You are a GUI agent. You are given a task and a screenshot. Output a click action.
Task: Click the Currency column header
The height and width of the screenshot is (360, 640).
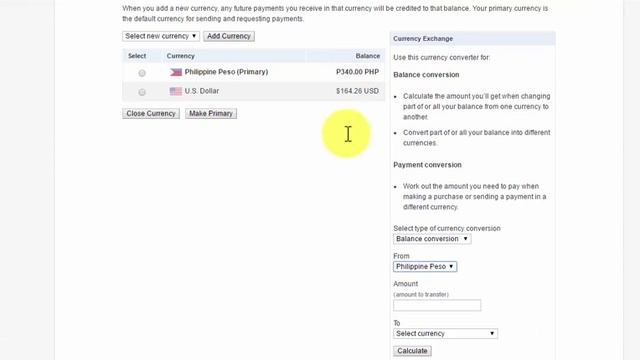[x=180, y=56]
